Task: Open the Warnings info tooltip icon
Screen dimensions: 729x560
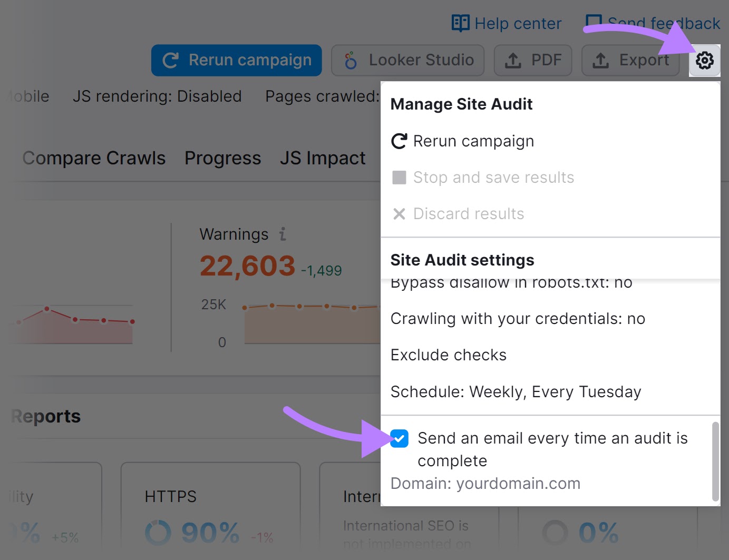Action: tap(283, 234)
